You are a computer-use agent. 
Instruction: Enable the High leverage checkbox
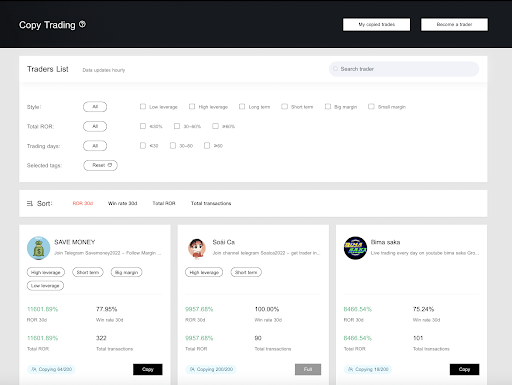pos(192,107)
